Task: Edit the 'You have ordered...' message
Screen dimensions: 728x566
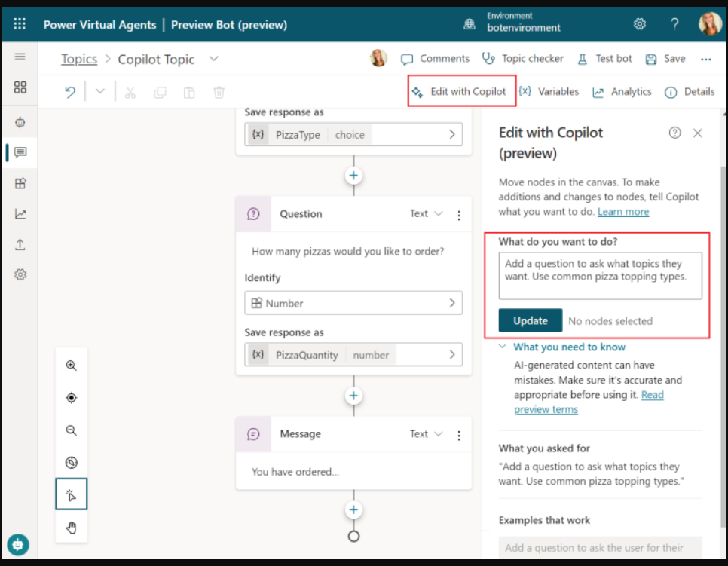Action: pos(295,472)
